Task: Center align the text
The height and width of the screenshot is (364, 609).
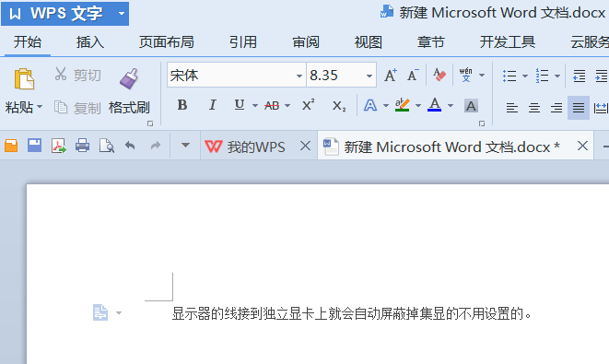Action: click(534, 108)
